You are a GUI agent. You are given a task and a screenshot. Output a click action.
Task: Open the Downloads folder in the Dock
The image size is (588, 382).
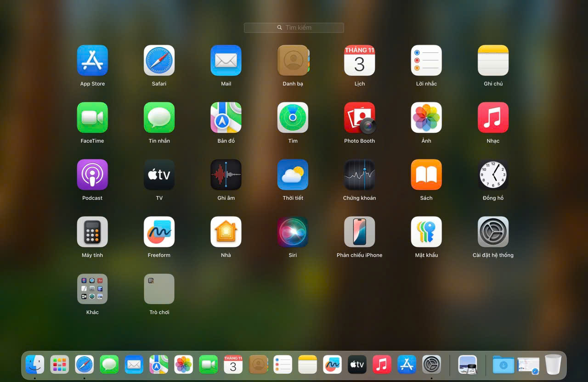(503, 365)
